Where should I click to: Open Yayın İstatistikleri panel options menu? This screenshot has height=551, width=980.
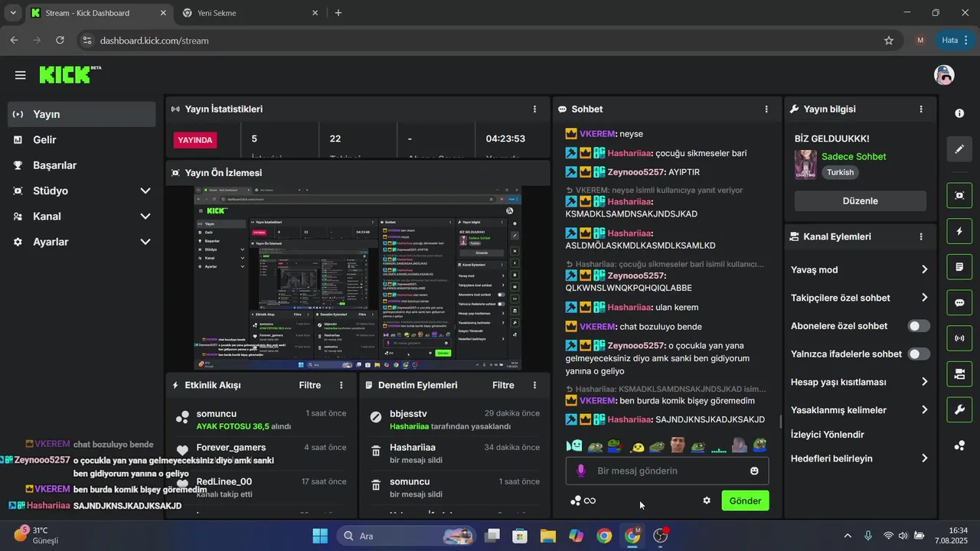(534, 109)
